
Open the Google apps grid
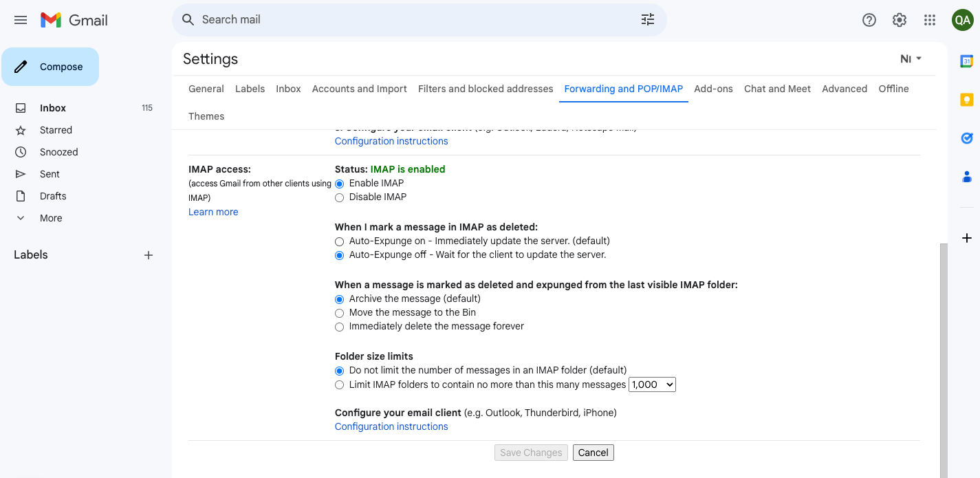(x=929, y=20)
